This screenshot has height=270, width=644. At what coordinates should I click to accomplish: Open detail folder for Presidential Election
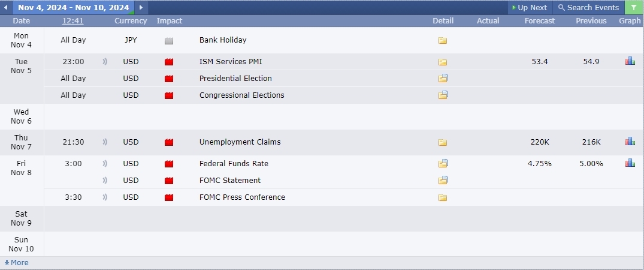coord(443,78)
